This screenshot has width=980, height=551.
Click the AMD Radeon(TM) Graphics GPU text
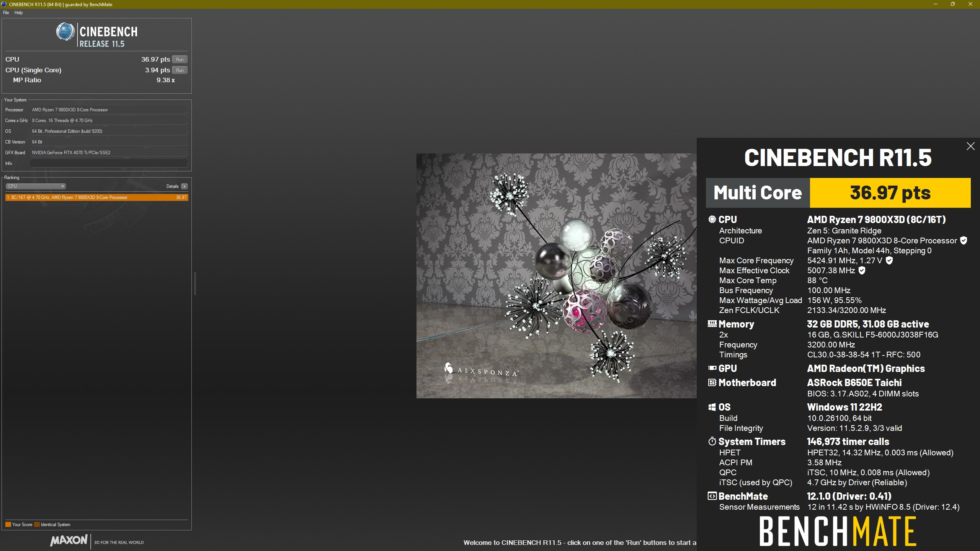pyautogui.click(x=866, y=368)
